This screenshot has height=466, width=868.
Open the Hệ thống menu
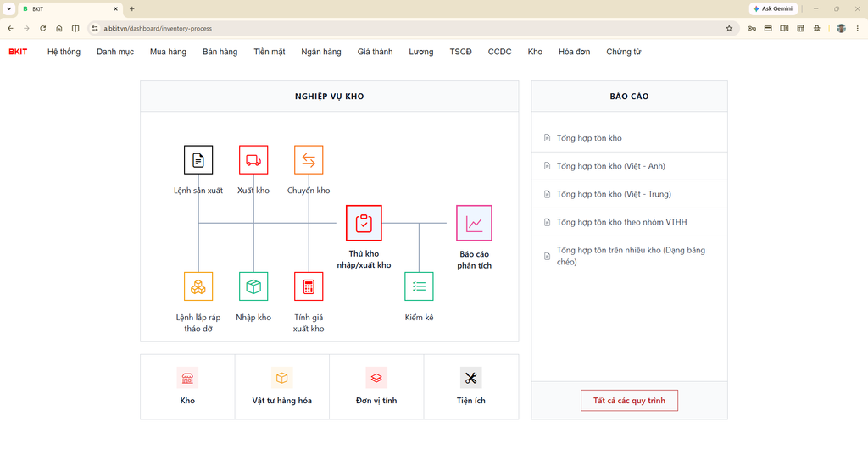[x=64, y=52]
